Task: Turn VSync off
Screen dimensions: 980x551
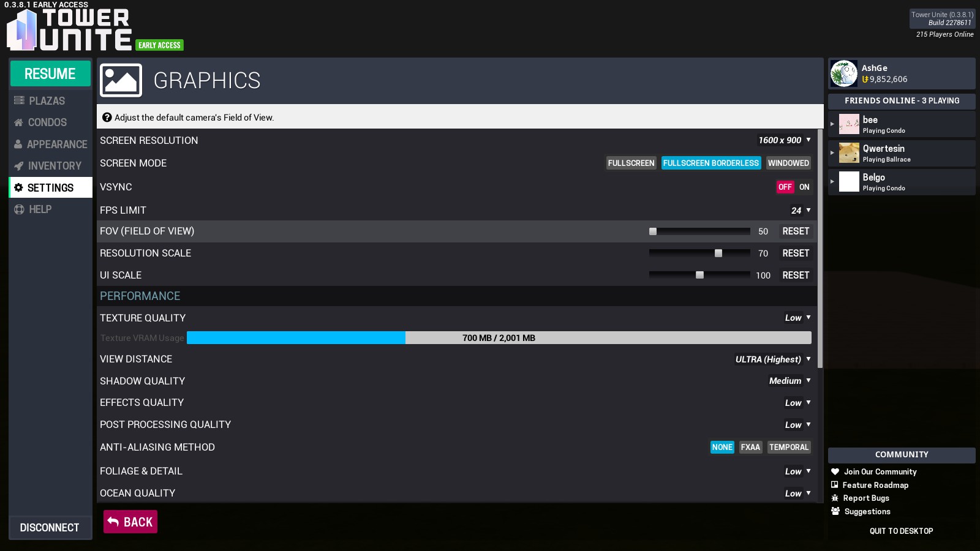Action: (x=785, y=187)
